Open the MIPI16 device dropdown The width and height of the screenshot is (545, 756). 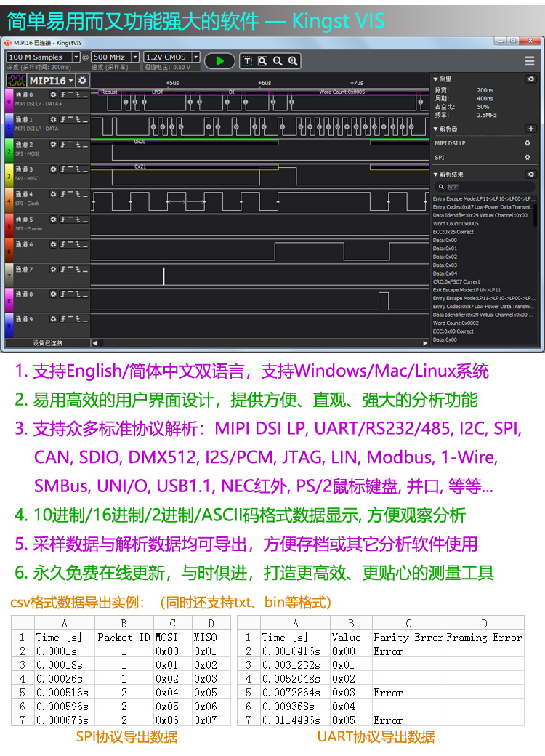70,81
